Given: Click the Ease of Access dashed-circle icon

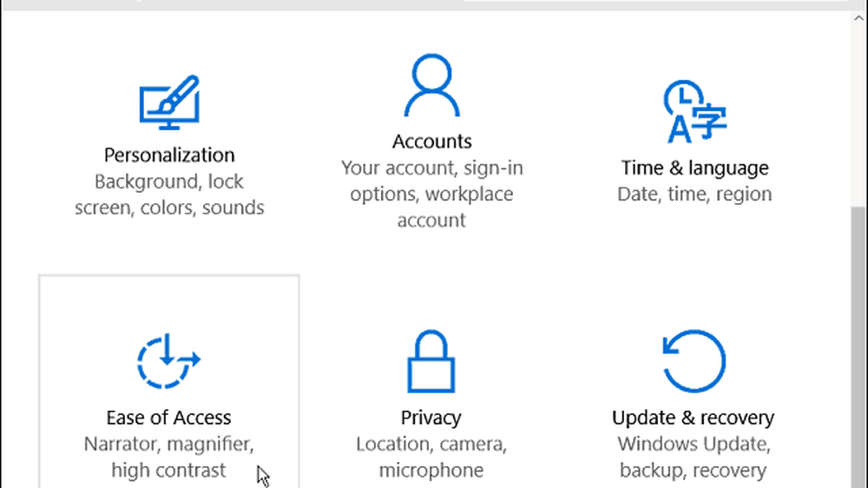Looking at the screenshot, I should pyautogui.click(x=168, y=359).
